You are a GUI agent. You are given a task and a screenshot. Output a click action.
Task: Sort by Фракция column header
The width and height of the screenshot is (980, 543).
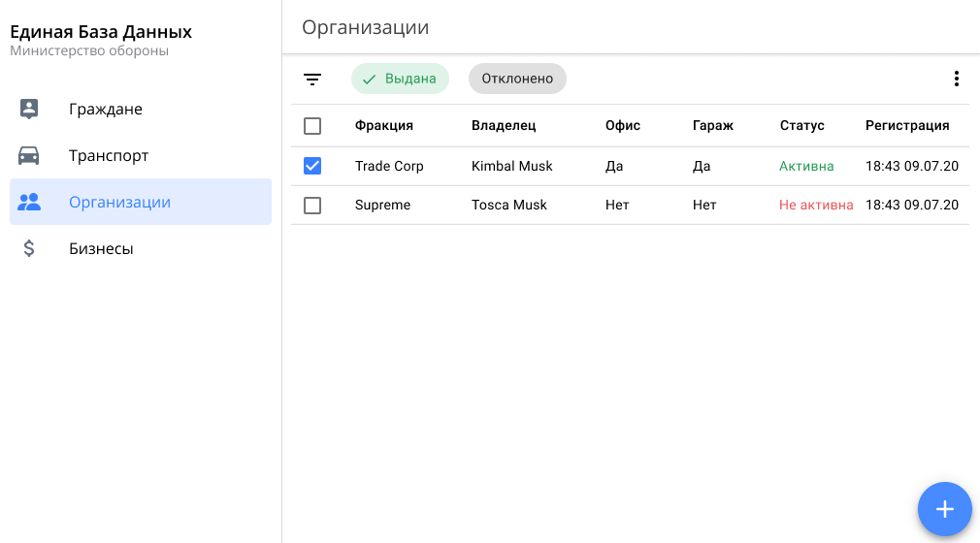click(x=384, y=126)
